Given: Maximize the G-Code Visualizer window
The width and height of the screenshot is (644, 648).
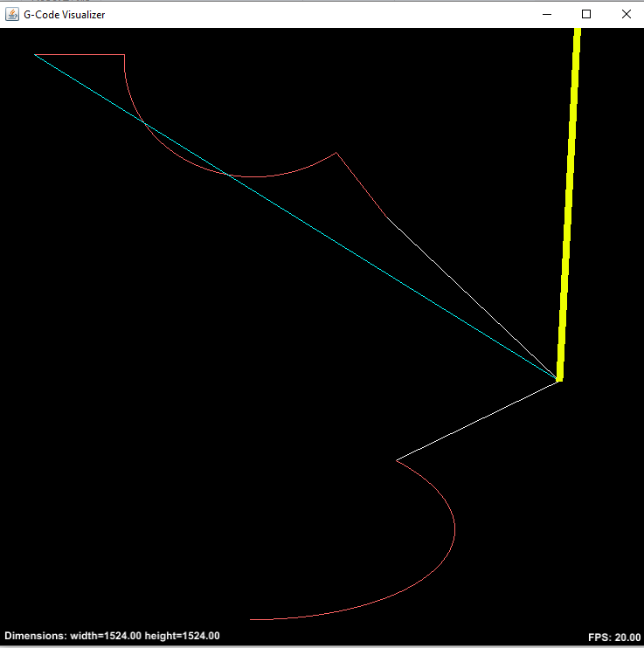Looking at the screenshot, I should tap(586, 15).
